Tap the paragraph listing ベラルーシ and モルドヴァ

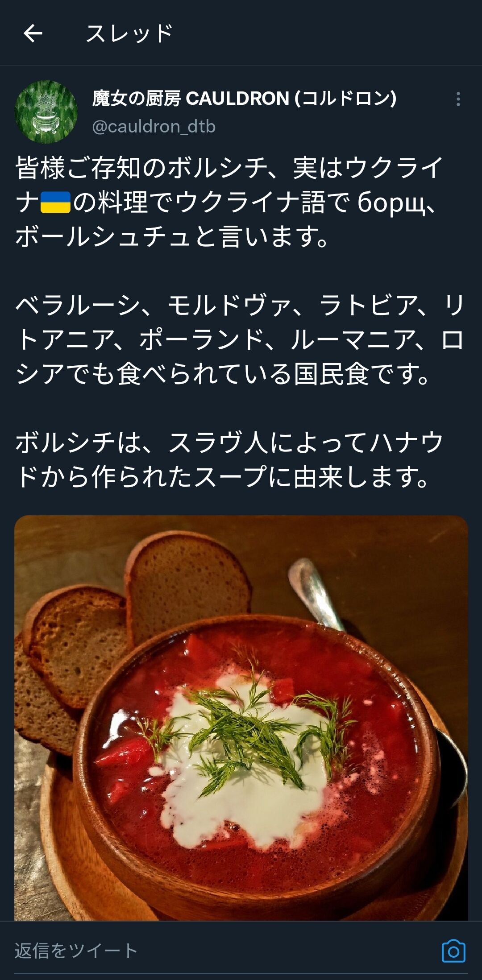click(240, 339)
